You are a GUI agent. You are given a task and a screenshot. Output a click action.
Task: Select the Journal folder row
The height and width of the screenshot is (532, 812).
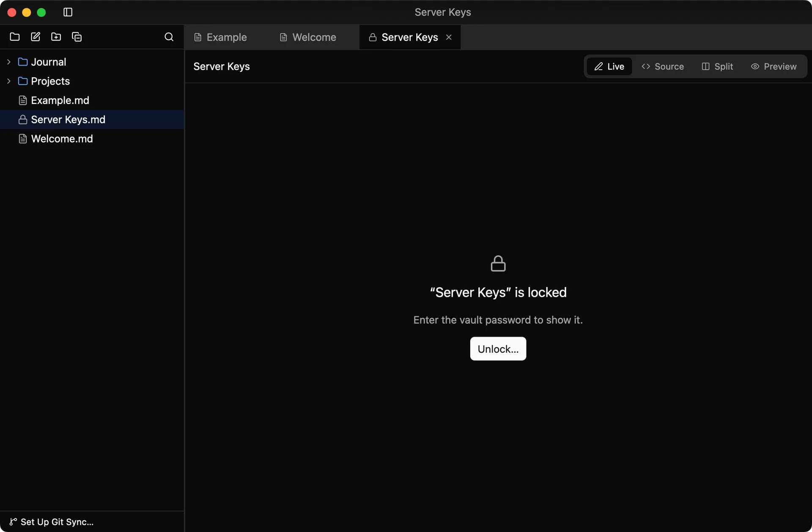(x=92, y=62)
